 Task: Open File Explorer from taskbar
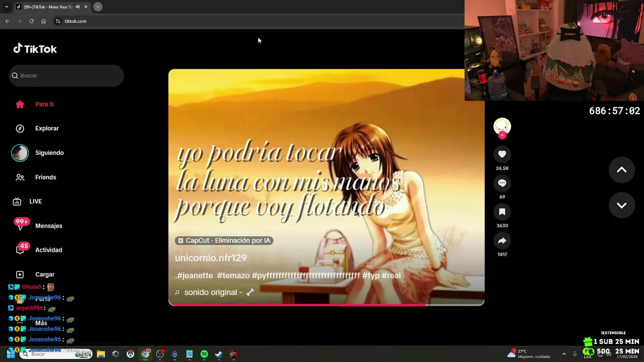click(x=101, y=354)
